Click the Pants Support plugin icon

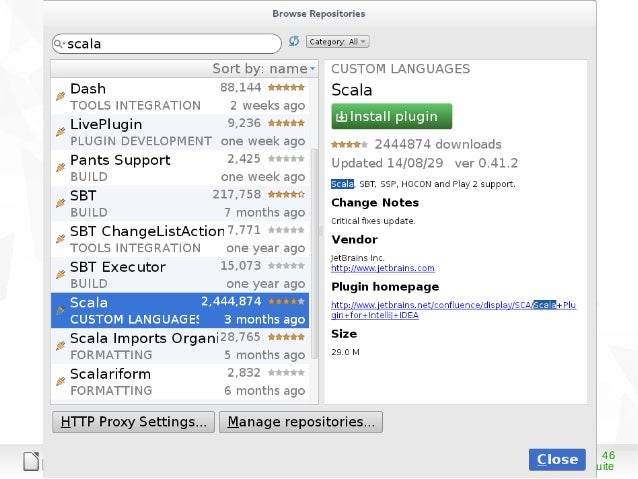tap(61, 168)
